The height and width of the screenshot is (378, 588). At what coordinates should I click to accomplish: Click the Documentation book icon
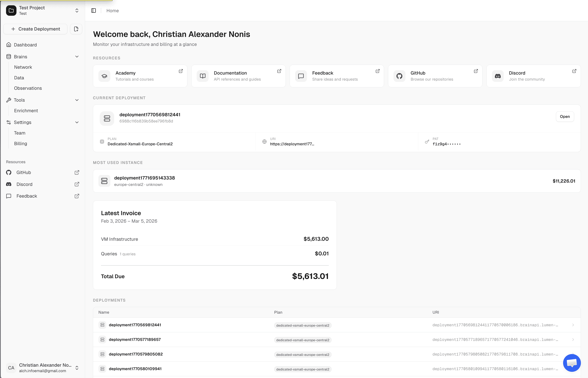click(x=203, y=76)
